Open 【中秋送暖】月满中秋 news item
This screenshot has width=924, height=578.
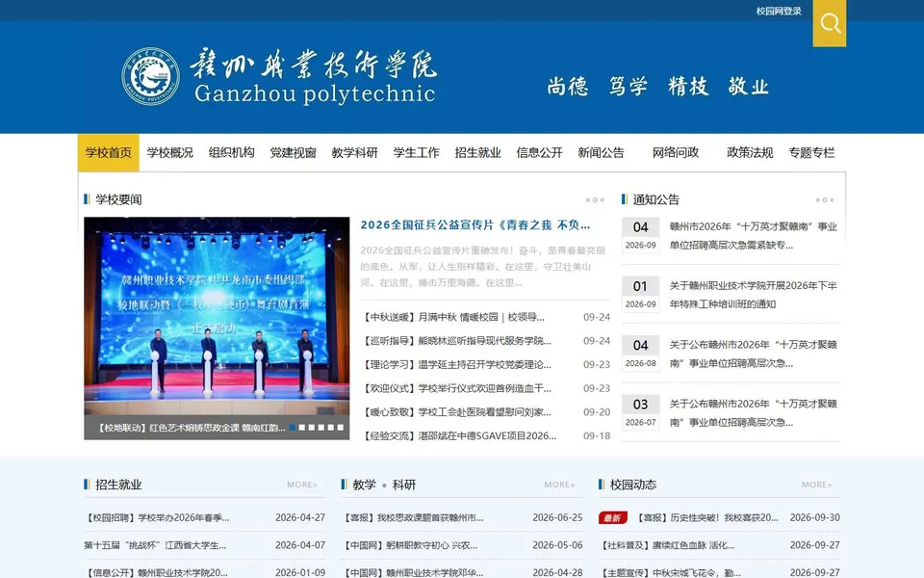pyautogui.click(x=453, y=317)
